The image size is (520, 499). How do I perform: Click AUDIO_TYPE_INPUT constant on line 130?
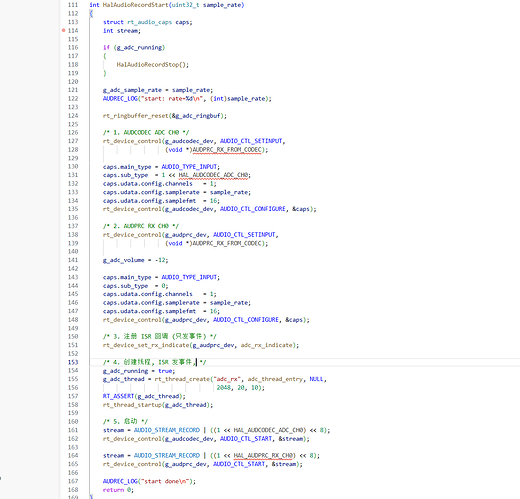click(x=189, y=167)
